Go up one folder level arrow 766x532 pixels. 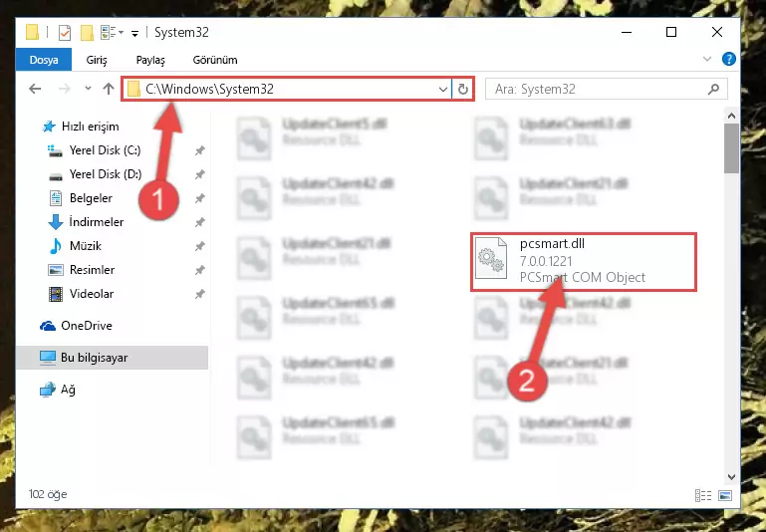pos(109,89)
